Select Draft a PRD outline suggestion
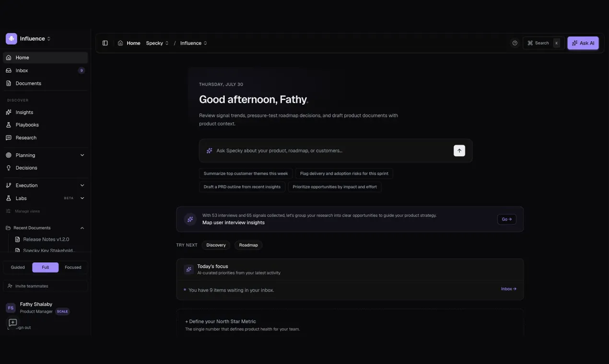Viewport: 609px width, 364px height. point(242,187)
